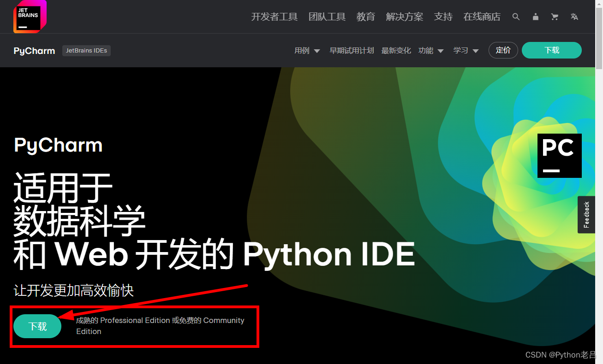Open the Feedback side tab
The width and height of the screenshot is (603, 364).
tap(586, 215)
